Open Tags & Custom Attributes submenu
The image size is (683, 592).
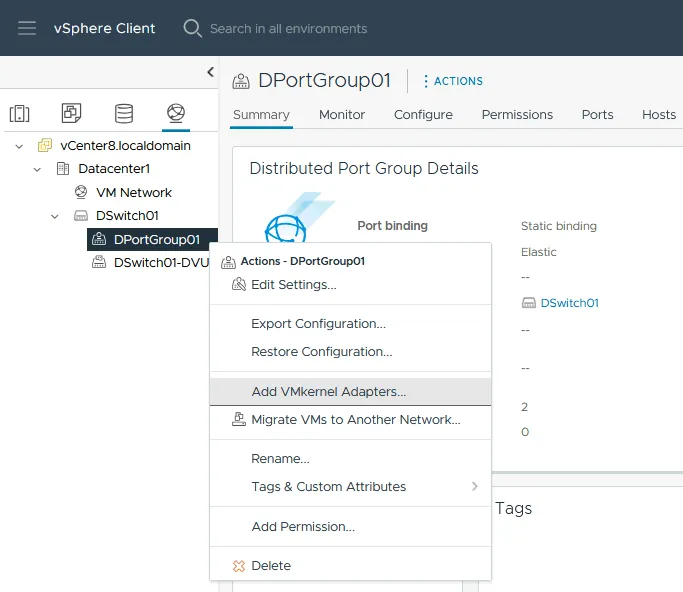tap(351, 487)
